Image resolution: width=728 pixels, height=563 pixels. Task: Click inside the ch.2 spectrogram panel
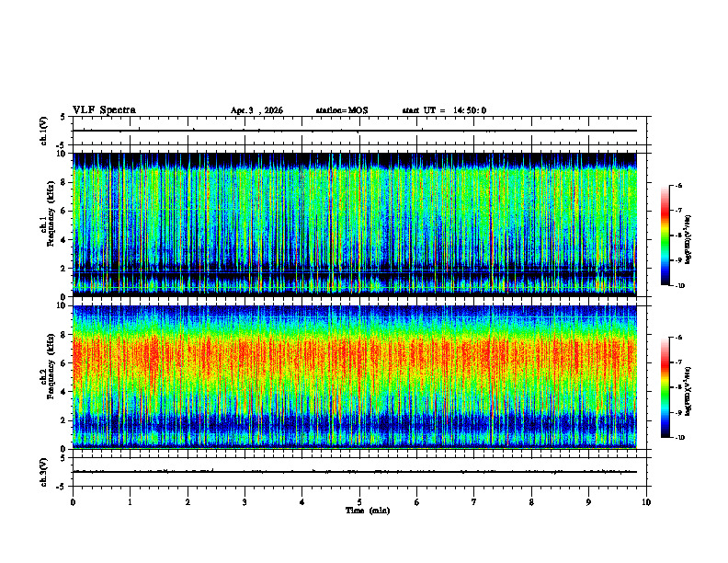pos(355,377)
